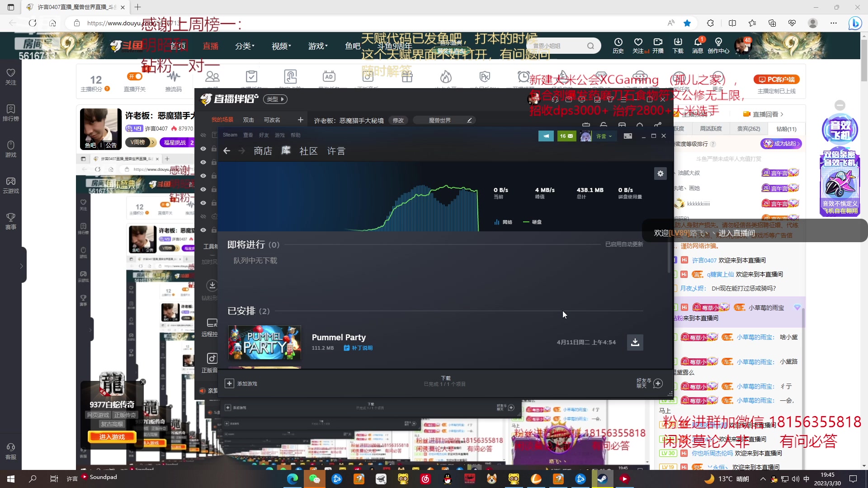The height and width of the screenshot is (488, 868).
Task: Open the 下载 icon in the Douyu header
Action: [x=678, y=45]
